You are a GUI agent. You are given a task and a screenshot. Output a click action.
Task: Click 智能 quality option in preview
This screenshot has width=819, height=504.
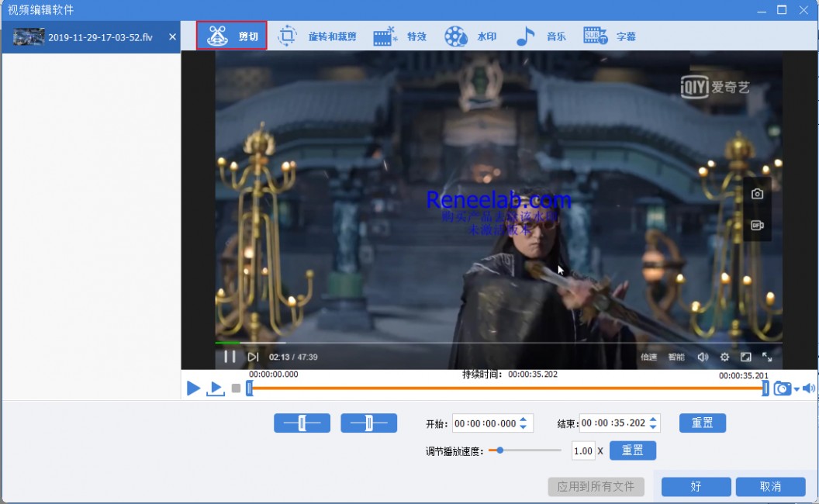click(x=676, y=357)
